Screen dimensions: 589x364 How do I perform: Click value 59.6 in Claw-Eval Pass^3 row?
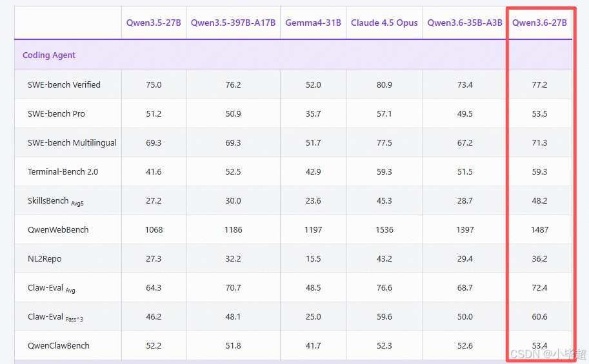(x=384, y=317)
